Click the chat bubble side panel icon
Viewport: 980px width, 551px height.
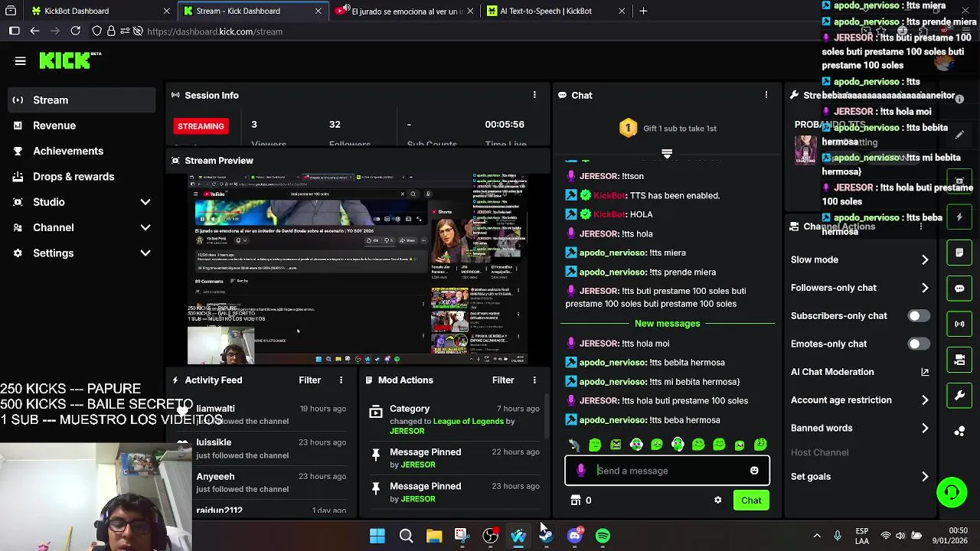pos(959,289)
